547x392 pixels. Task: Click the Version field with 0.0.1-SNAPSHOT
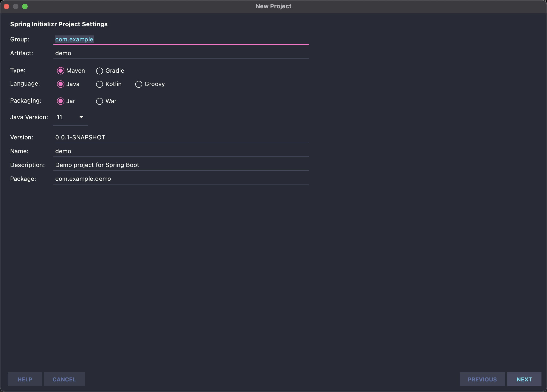pos(181,137)
